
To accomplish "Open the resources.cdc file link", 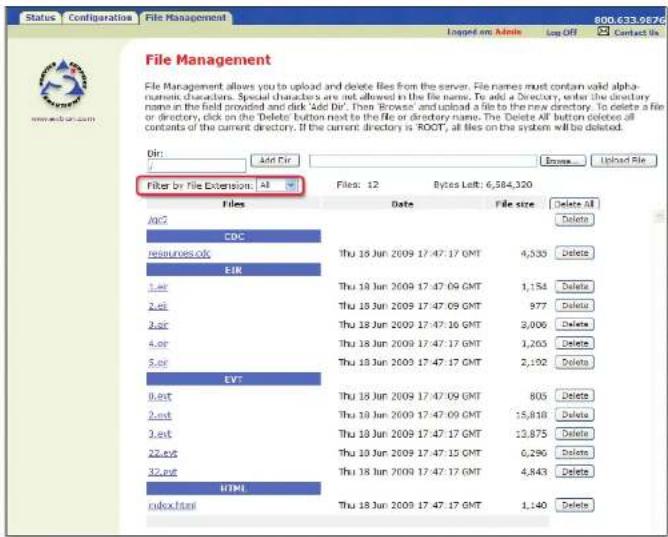I will (x=179, y=253).
